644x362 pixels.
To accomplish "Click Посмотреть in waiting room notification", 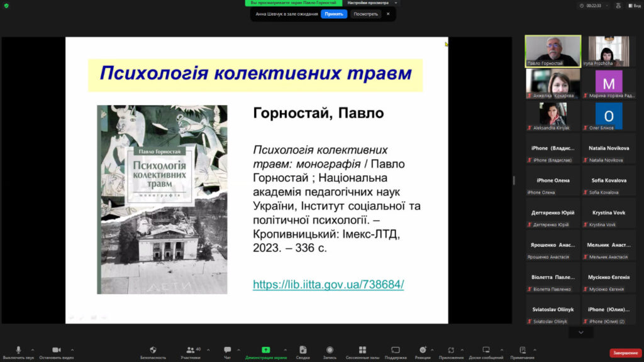I will pos(365,14).
